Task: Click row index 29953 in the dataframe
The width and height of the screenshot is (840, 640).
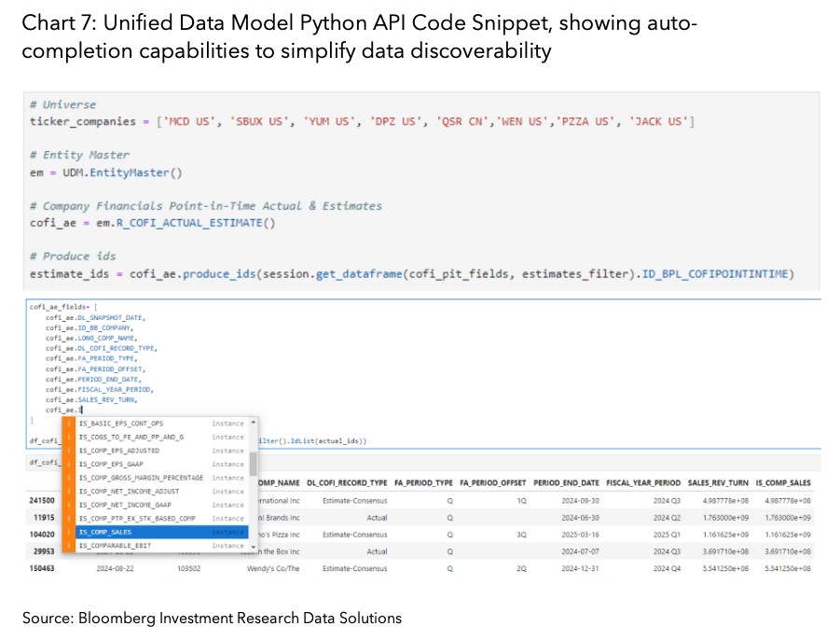Action: click(44, 551)
